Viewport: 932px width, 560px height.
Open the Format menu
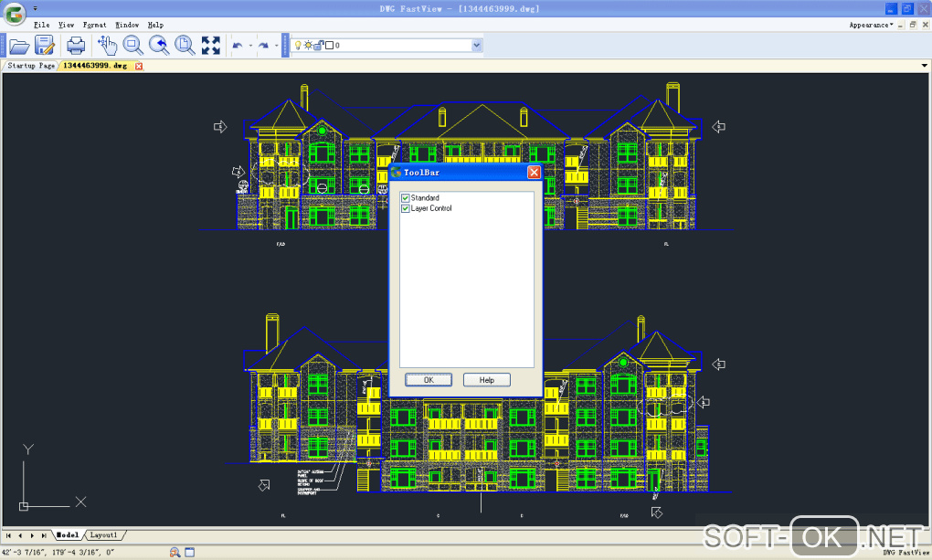point(94,25)
